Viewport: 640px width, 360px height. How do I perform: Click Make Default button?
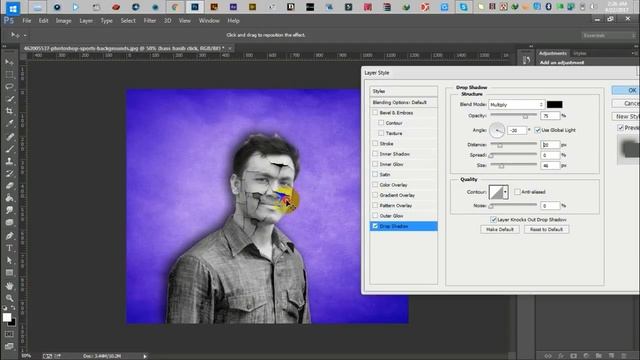click(500, 229)
